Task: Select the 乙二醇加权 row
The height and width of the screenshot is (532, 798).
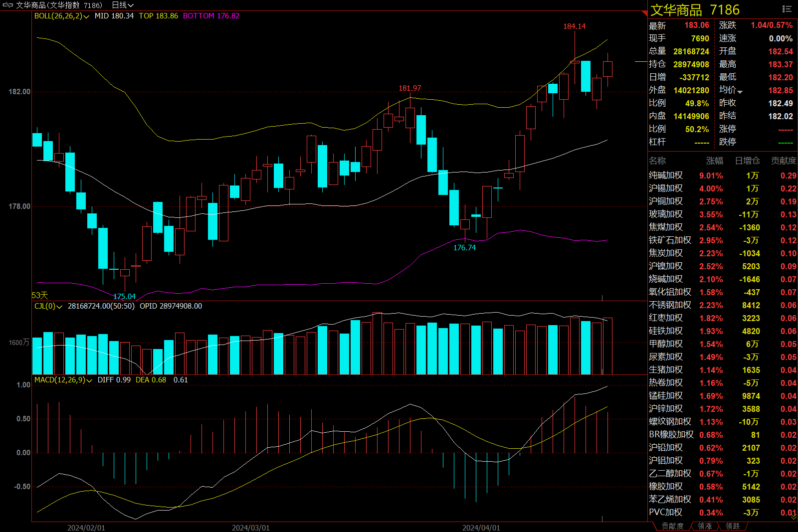Action: click(723, 474)
